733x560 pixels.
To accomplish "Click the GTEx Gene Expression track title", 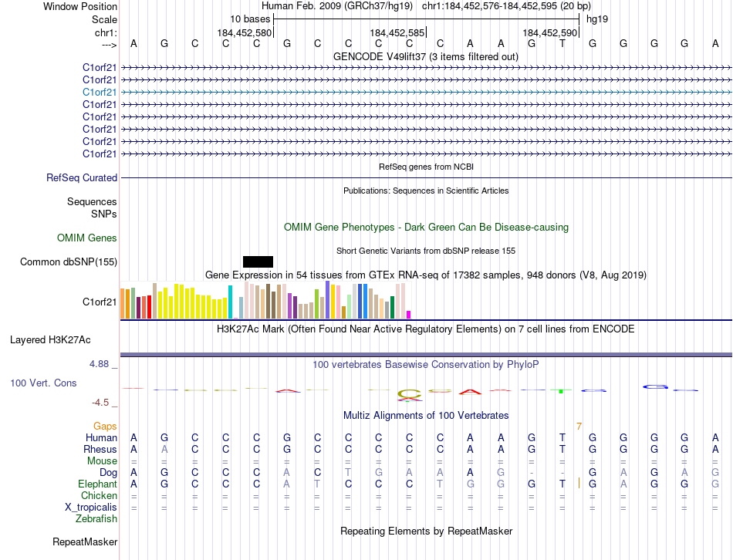I will 426,275.
